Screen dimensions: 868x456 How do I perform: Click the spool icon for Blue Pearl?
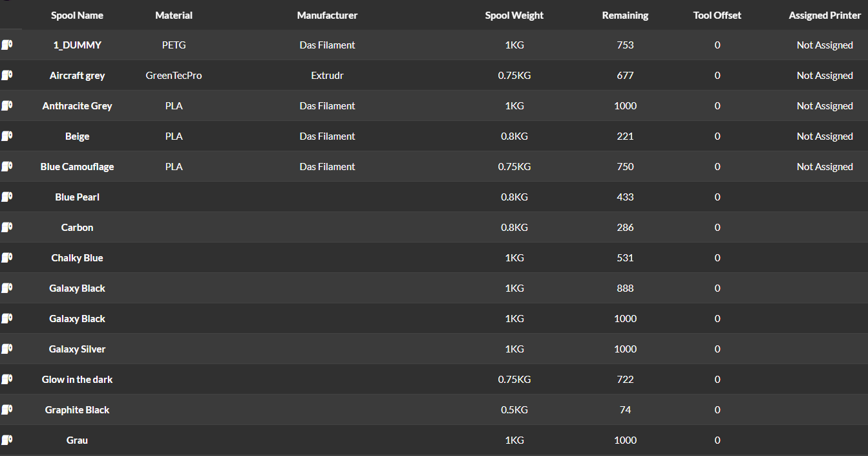coord(6,197)
